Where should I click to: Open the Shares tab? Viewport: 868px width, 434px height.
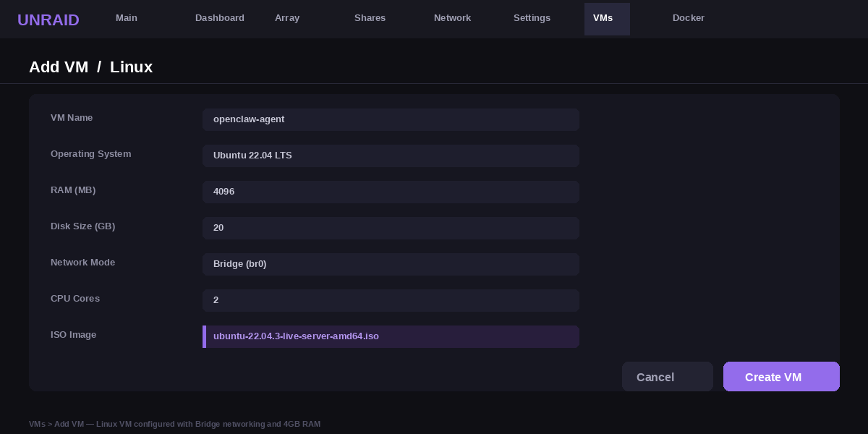pyautogui.click(x=370, y=18)
